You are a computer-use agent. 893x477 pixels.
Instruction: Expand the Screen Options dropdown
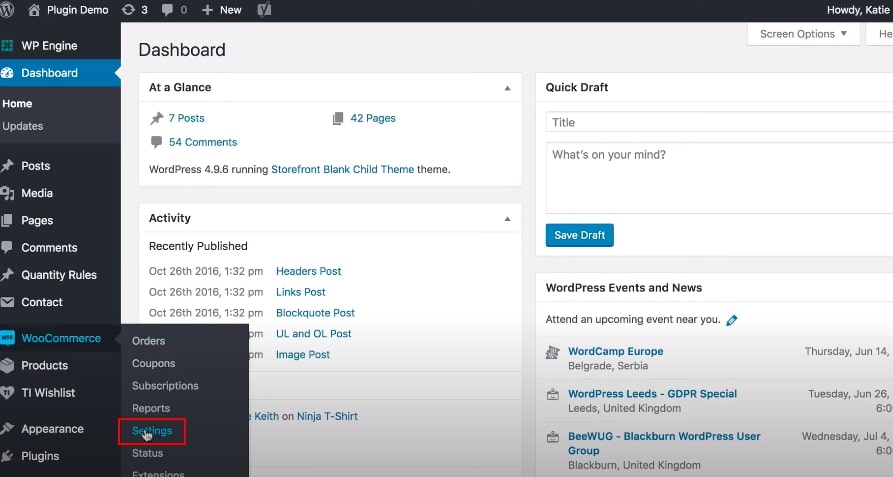click(803, 34)
